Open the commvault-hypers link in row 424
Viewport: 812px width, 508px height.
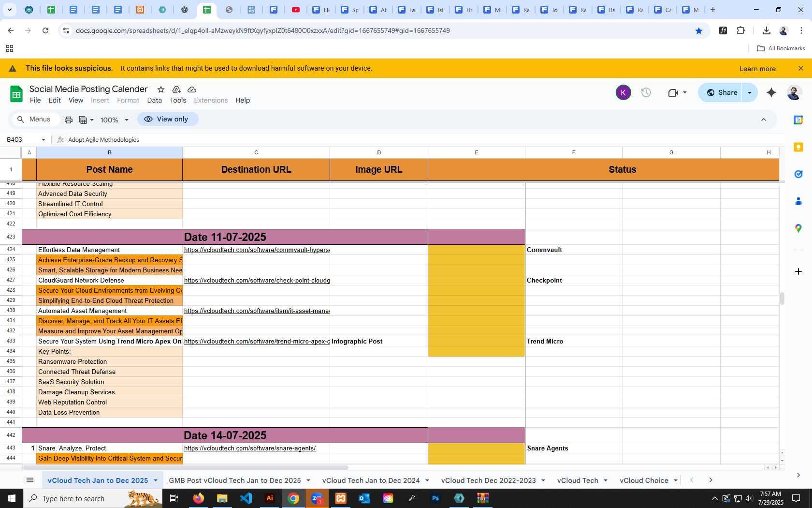point(257,250)
